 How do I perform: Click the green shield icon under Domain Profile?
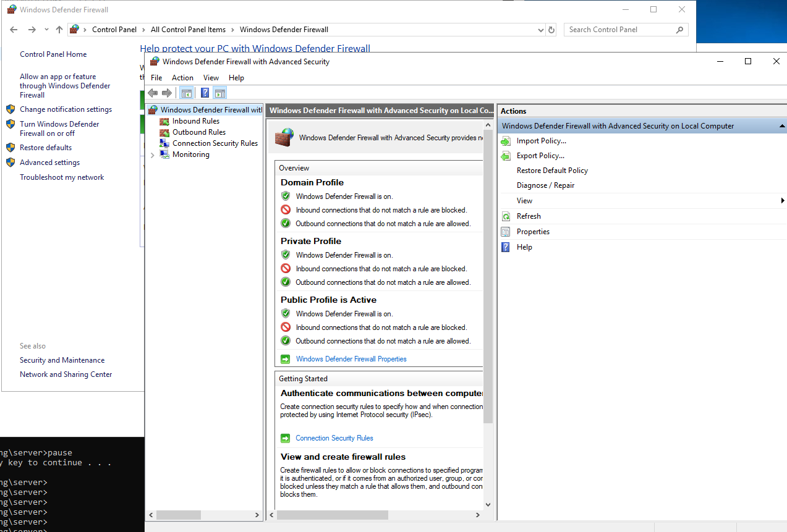tap(286, 196)
